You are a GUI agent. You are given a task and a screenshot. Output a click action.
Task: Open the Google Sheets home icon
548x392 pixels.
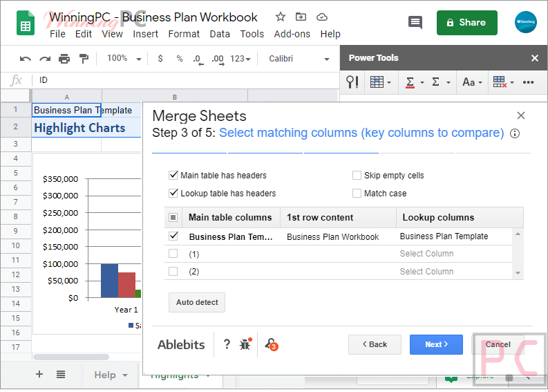[x=26, y=23]
